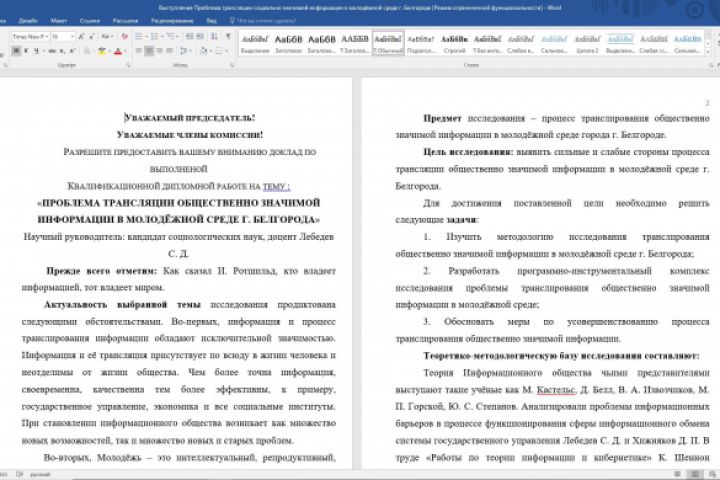Sort paragraph text icon

pyautogui.click(x=214, y=37)
